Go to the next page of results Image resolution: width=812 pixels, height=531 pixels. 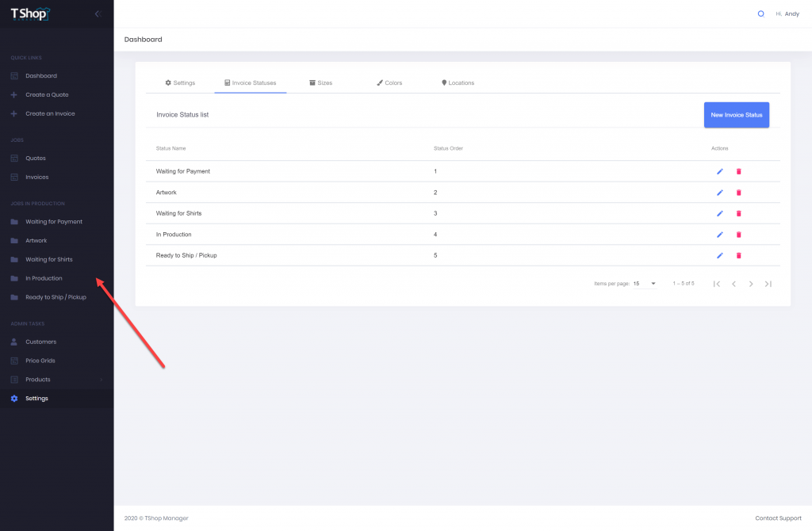(x=751, y=284)
